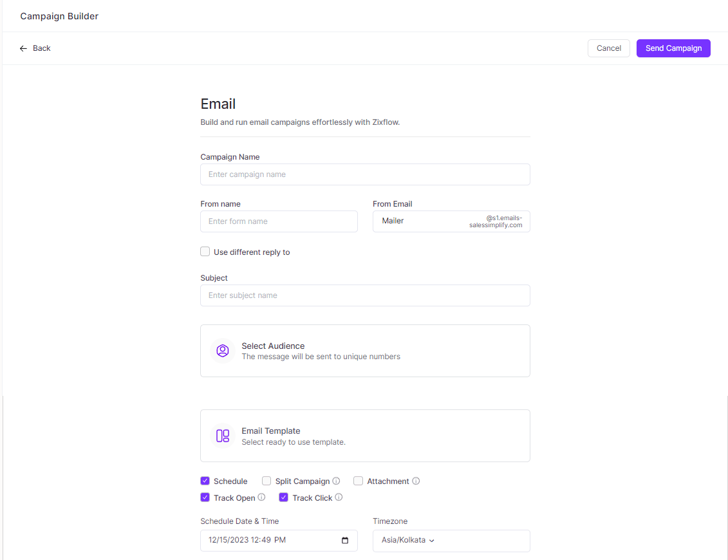Click the Email Template icon
The image size is (728, 560).
click(222, 435)
